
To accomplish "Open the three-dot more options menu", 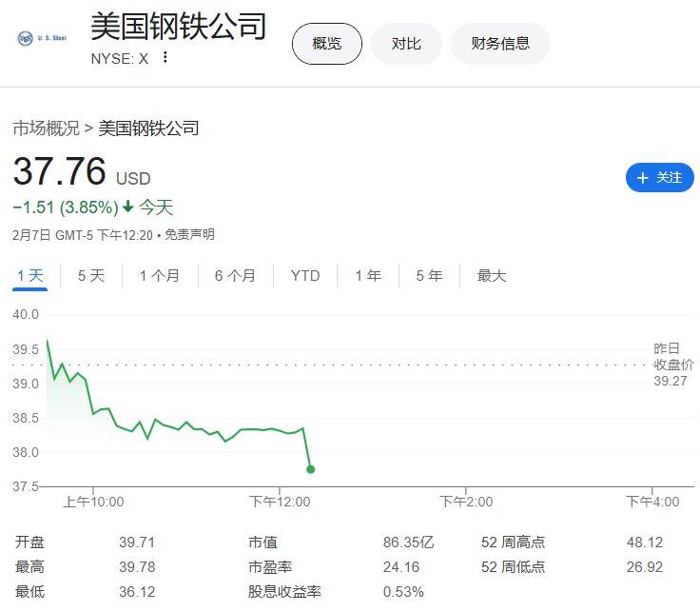I will (x=165, y=57).
